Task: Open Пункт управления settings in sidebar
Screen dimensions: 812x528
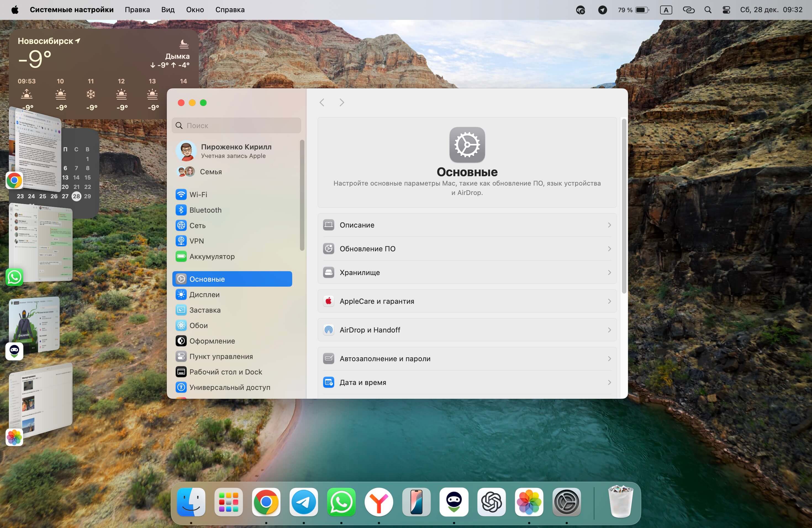Action: tap(221, 356)
